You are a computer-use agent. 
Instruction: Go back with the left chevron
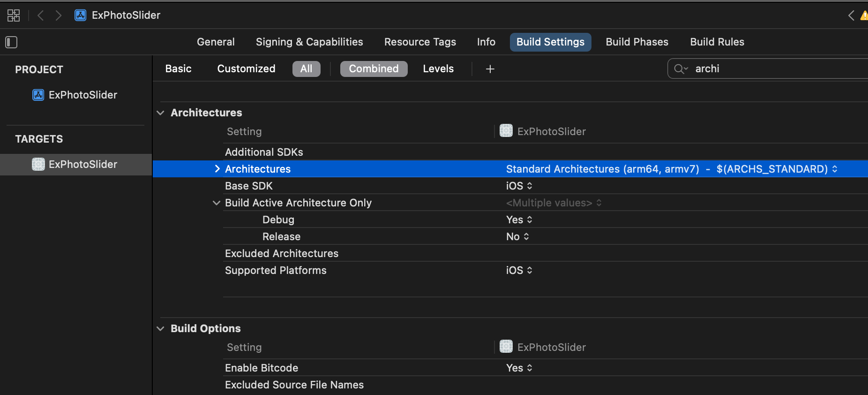(41, 15)
